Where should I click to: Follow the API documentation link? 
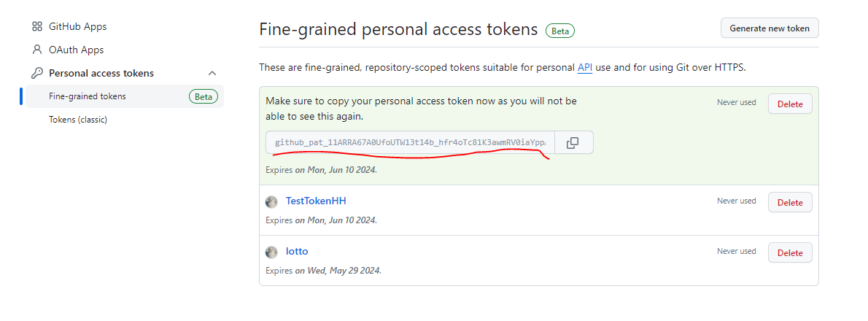pyautogui.click(x=585, y=68)
